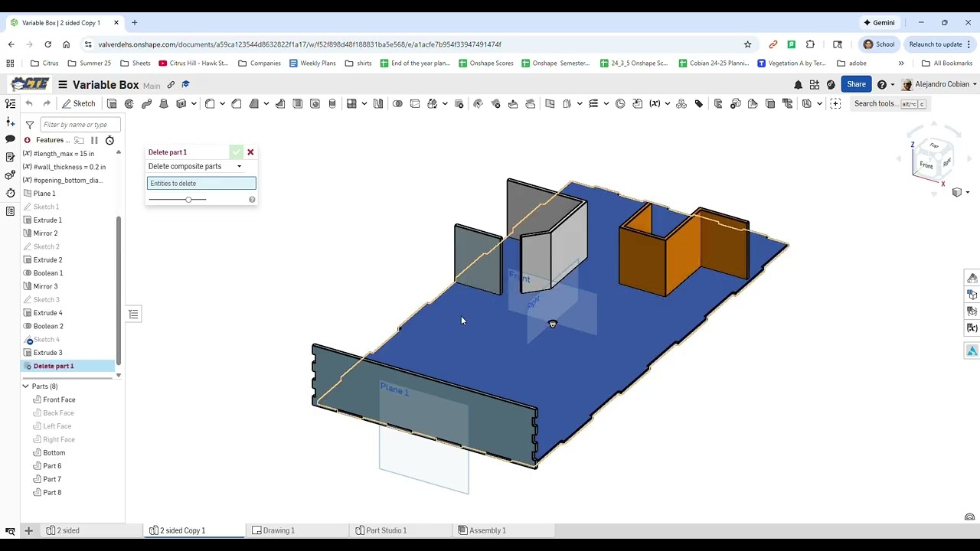
Task: Open the Delete composite parts dropdown
Action: pyautogui.click(x=195, y=166)
